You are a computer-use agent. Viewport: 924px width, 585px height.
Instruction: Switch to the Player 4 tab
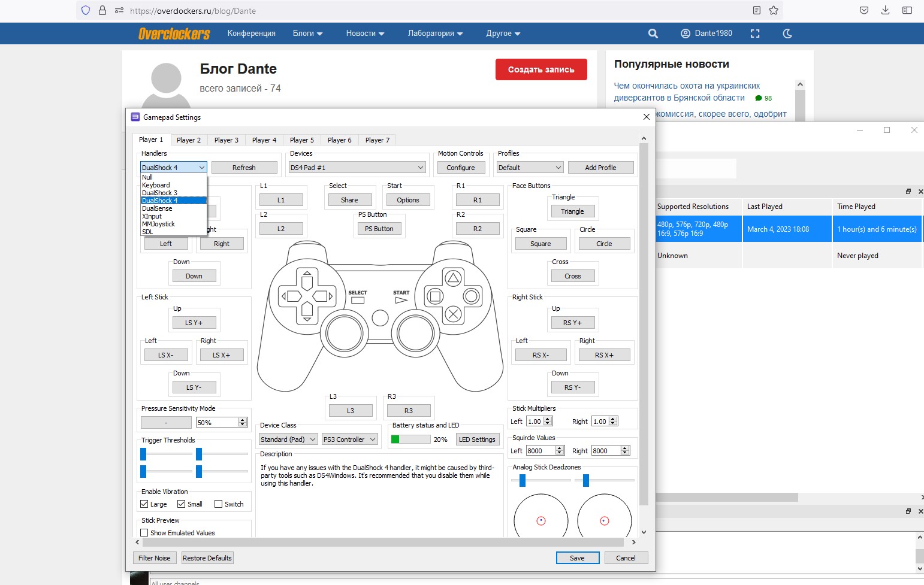tap(264, 140)
